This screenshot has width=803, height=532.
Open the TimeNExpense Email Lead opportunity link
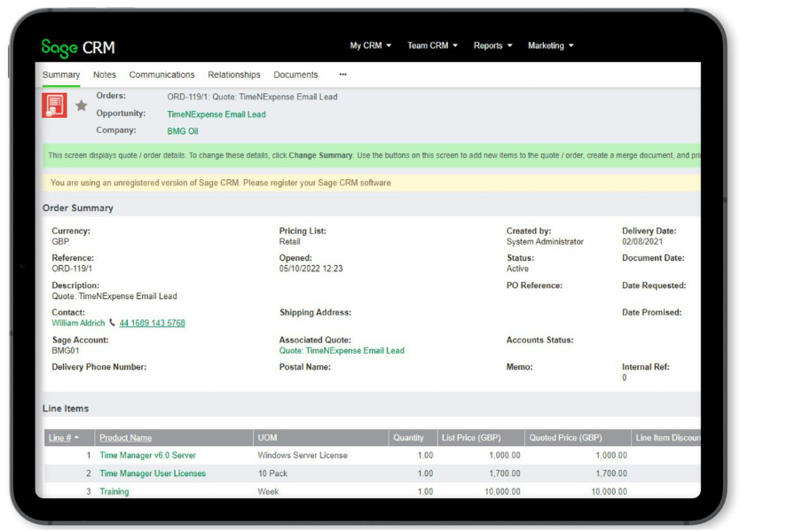(x=216, y=114)
